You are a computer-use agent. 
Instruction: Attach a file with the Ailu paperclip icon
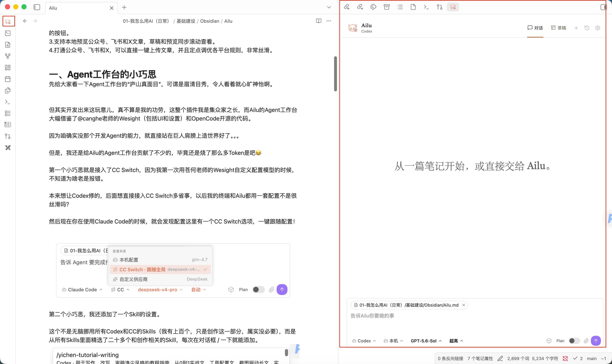pyautogui.click(x=586, y=341)
